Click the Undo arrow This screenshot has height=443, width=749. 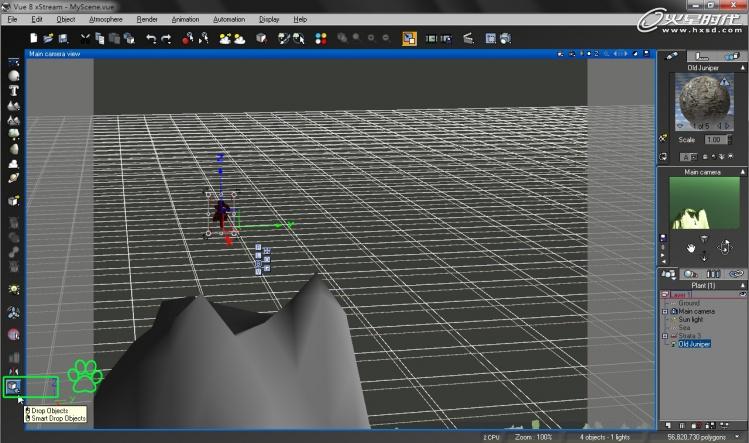point(151,38)
